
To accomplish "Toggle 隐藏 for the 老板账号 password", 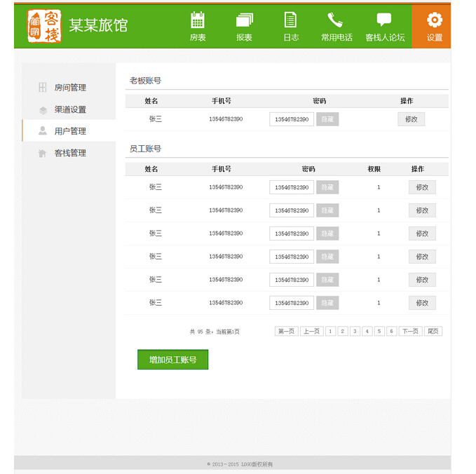I will [x=327, y=119].
